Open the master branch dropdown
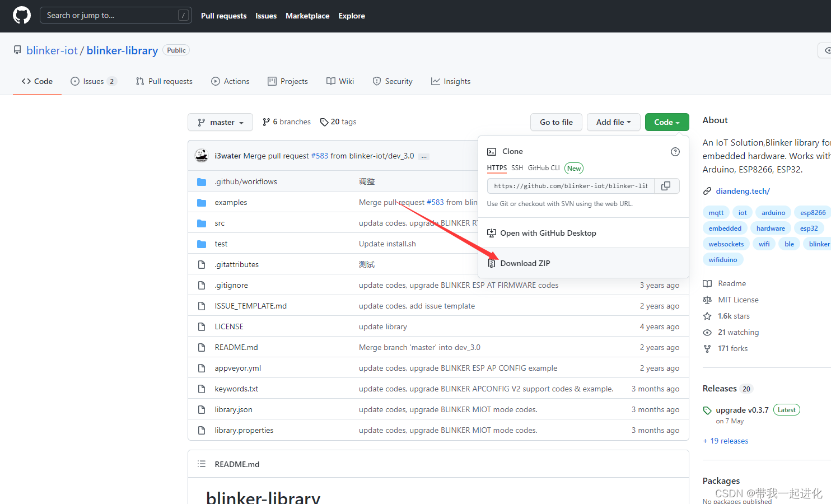This screenshot has width=831, height=504. tap(221, 122)
